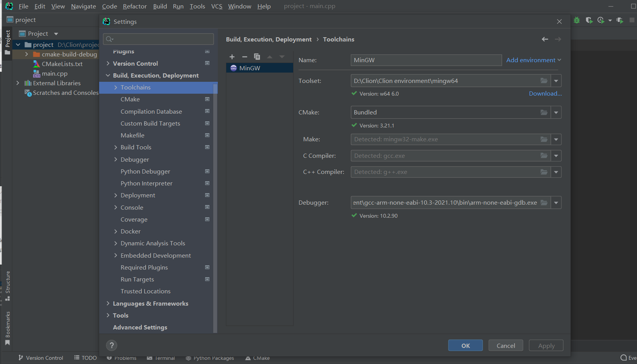Expand Languages & Frameworks section
The image size is (637, 364).
tap(108, 303)
